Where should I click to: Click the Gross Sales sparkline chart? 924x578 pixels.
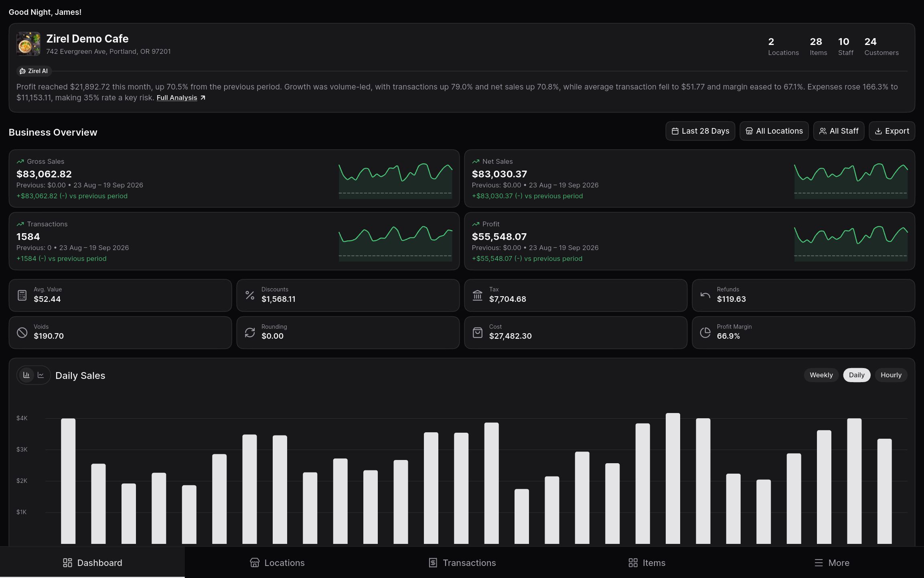tap(395, 181)
